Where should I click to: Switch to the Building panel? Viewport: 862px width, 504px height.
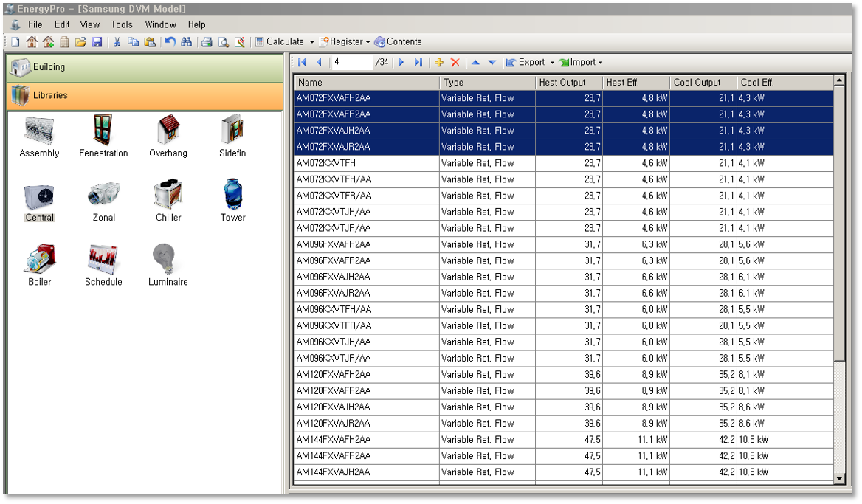point(145,68)
